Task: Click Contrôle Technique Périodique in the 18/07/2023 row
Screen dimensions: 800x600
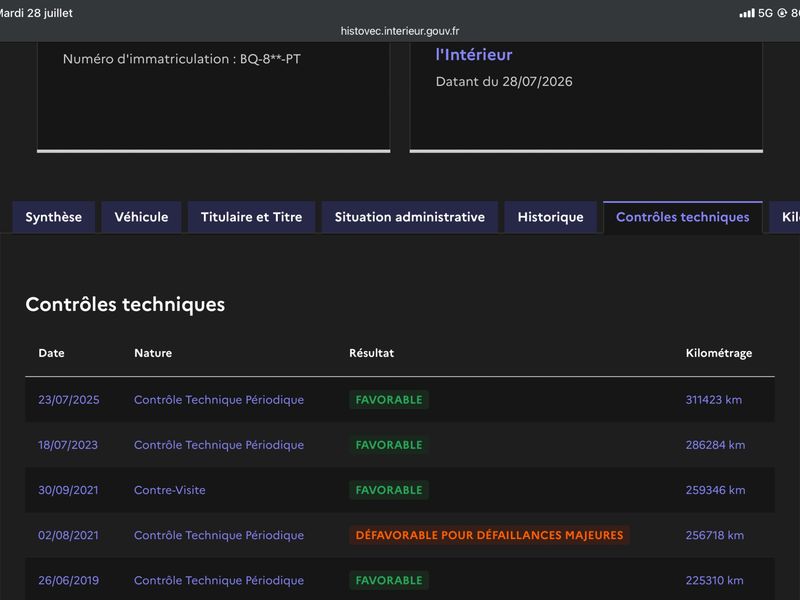Action: point(219,445)
